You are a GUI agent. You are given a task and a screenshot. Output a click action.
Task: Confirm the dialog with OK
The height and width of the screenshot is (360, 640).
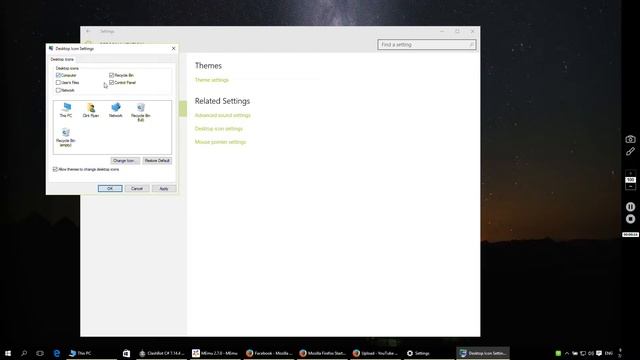[x=110, y=188]
